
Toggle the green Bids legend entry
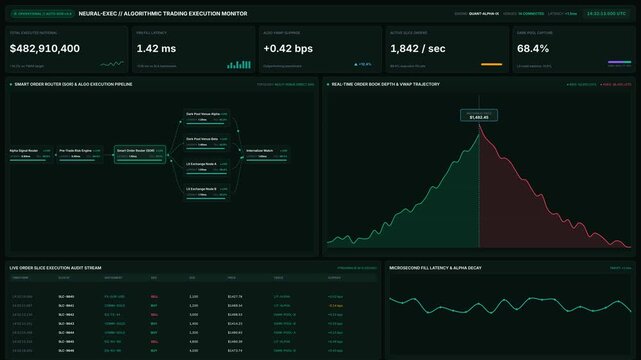point(581,85)
